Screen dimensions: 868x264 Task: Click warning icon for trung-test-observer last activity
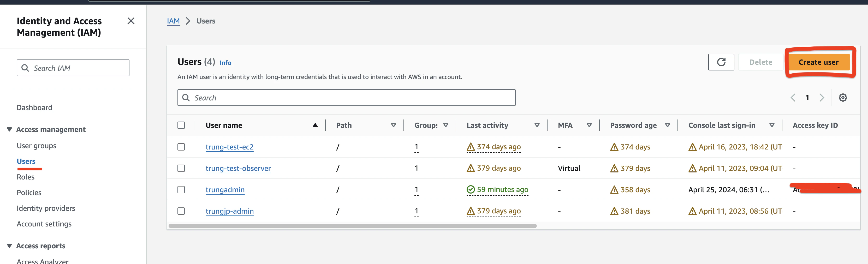(x=471, y=168)
